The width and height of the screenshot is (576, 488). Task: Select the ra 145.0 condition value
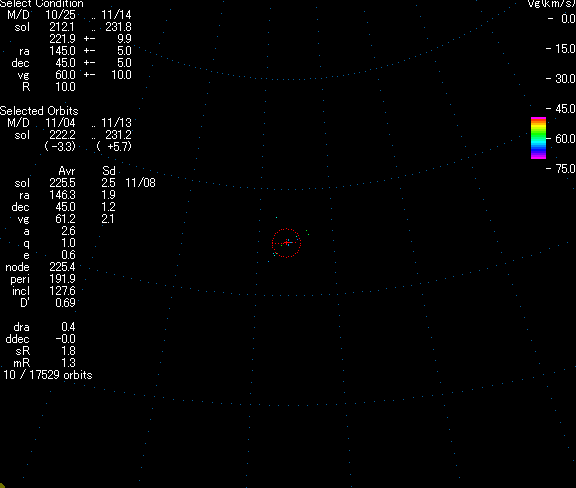coord(62,51)
